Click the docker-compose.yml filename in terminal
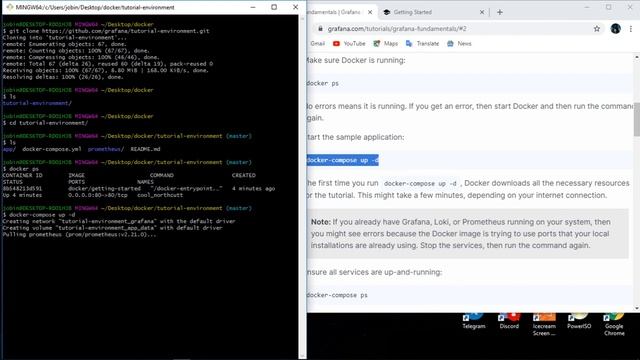This screenshot has width=640, height=360. click(51, 149)
